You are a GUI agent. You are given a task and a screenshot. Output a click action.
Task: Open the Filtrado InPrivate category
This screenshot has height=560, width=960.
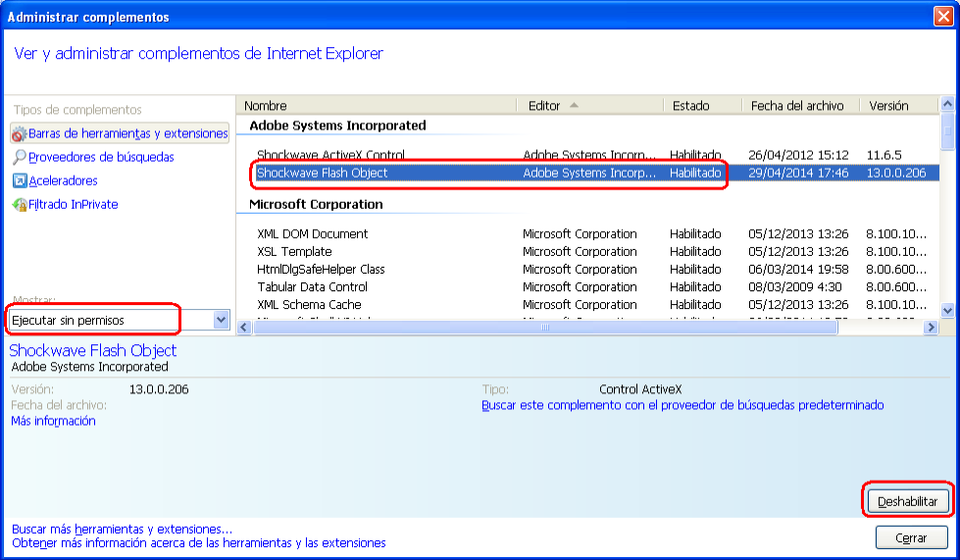click(x=73, y=204)
